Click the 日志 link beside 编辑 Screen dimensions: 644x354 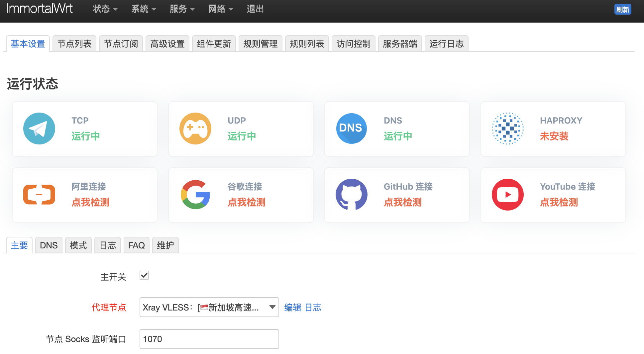tap(313, 308)
